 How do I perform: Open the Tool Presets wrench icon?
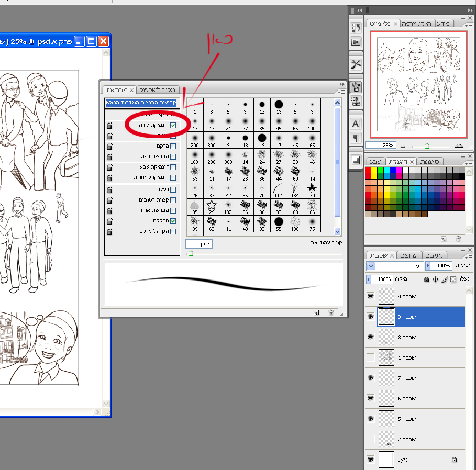pos(356,64)
